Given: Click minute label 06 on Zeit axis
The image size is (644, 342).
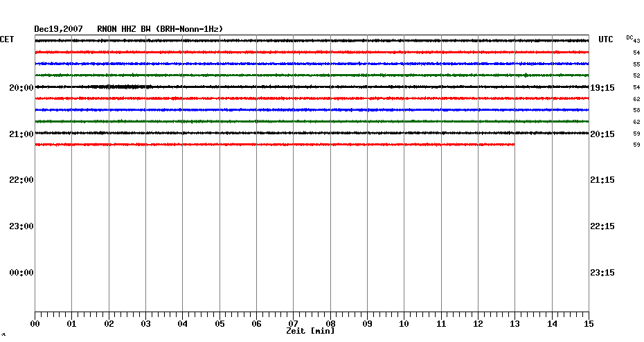Looking at the screenshot, I should click(256, 324).
